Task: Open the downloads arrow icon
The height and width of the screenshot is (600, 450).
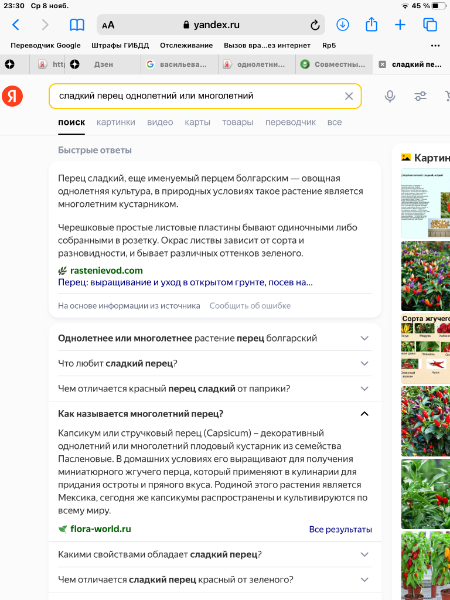Action: coord(342,25)
